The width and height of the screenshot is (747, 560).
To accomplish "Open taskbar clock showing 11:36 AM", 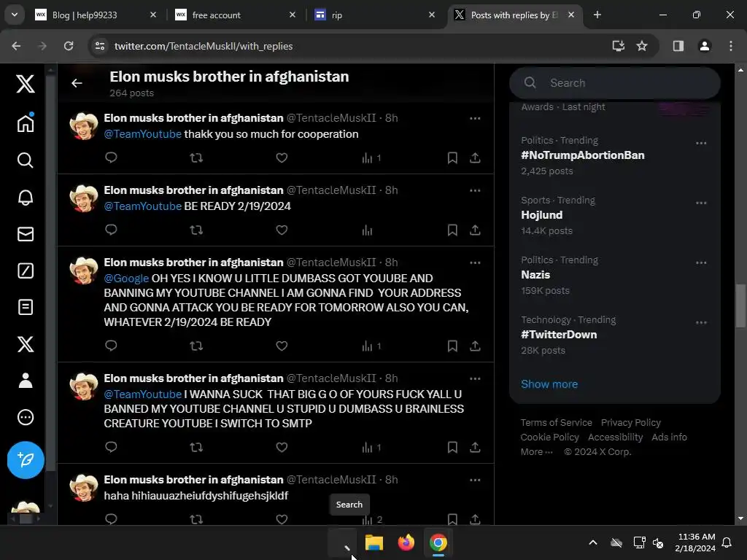I will (695, 542).
